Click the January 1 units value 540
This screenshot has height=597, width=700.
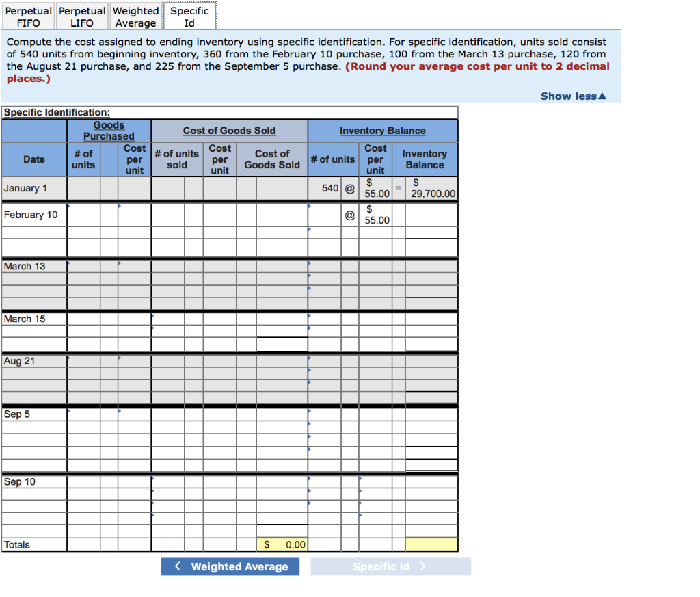pos(330,189)
